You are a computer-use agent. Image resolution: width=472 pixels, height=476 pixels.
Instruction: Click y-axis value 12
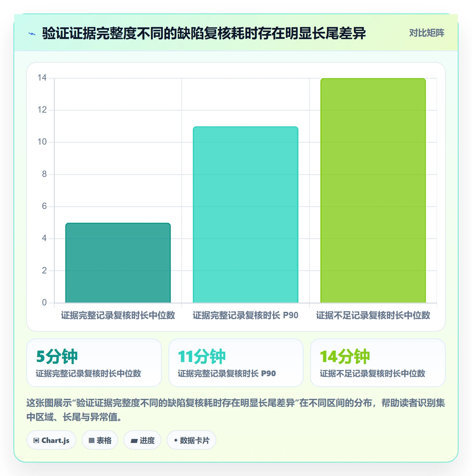click(42, 110)
